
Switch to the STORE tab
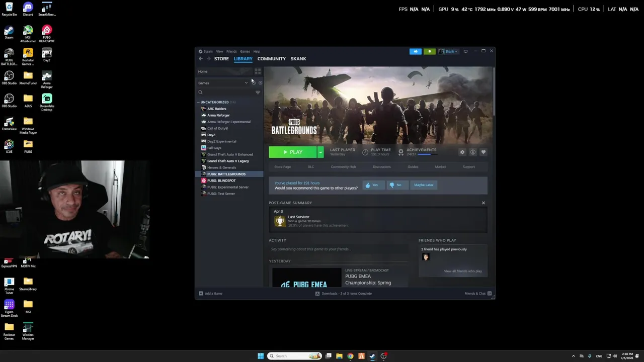[x=221, y=59]
